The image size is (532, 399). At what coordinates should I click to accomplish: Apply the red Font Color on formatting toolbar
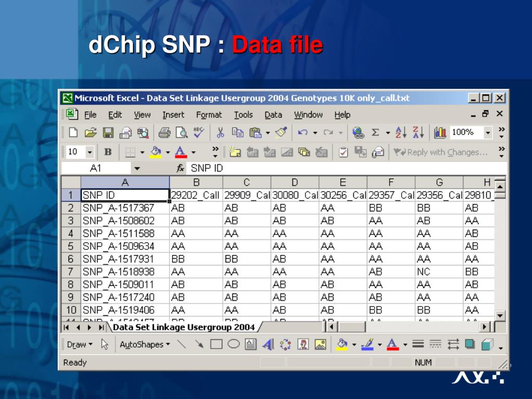point(181,152)
